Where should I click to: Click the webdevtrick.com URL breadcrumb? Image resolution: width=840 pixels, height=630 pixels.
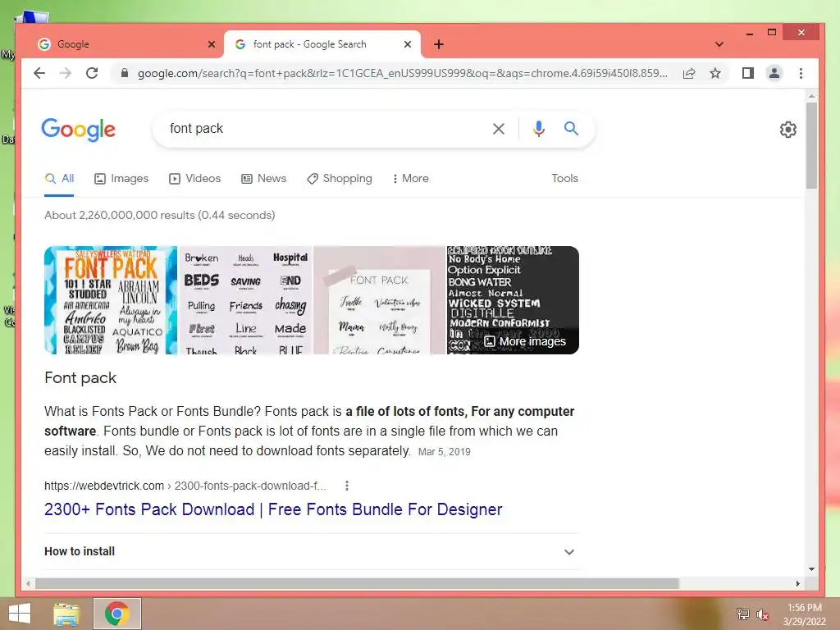pyautogui.click(x=185, y=486)
